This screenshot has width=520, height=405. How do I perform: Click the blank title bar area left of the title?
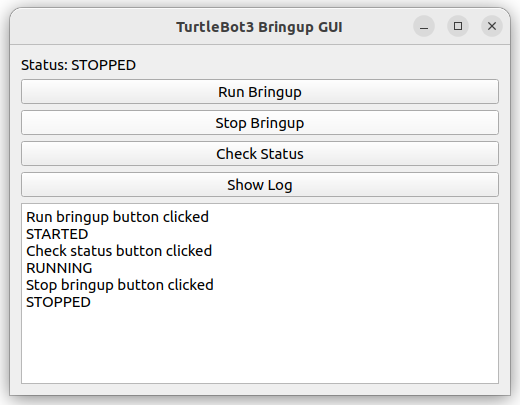(93, 27)
